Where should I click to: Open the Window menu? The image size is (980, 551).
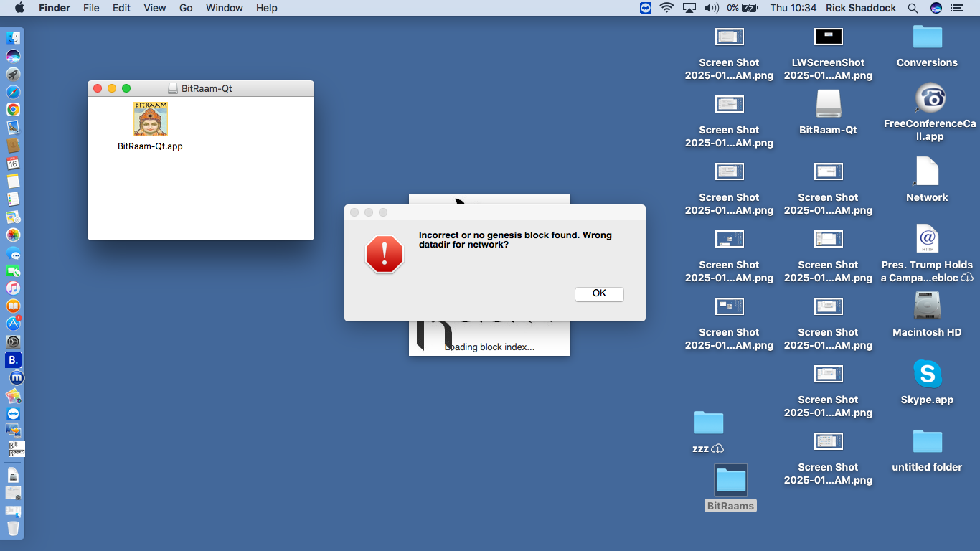click(x=224, y=8)
